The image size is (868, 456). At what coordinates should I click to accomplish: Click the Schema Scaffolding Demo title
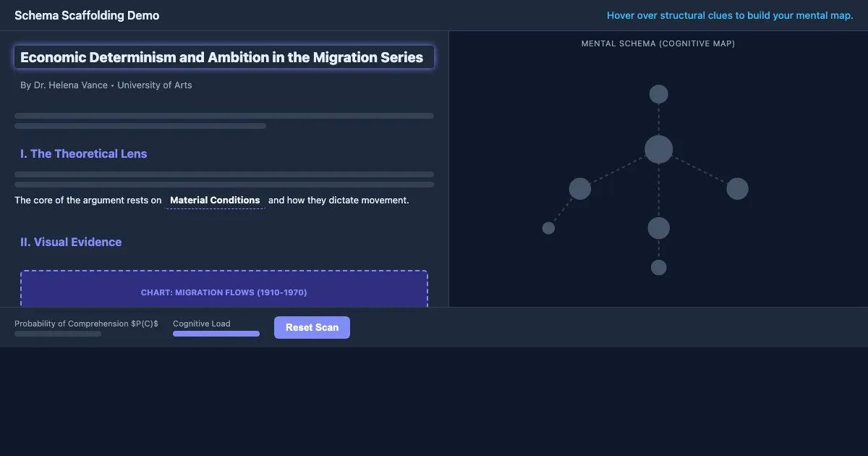tap(87, 15)
